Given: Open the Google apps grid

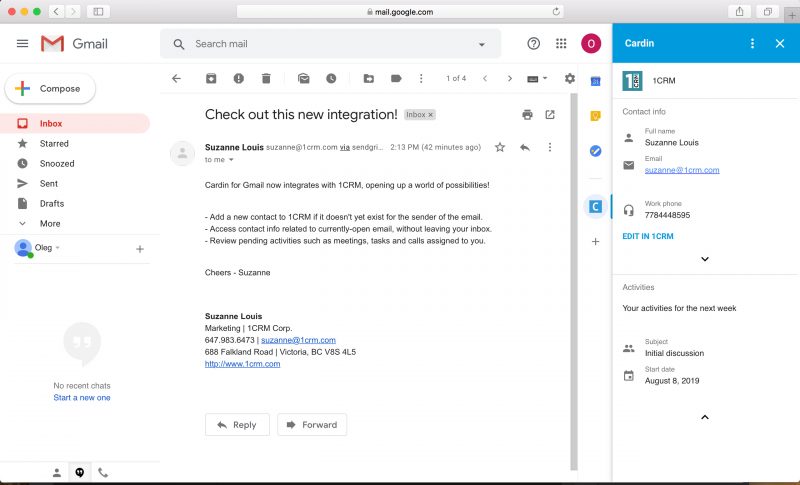Looking at the screenshot, I should (x=561, y=44).
